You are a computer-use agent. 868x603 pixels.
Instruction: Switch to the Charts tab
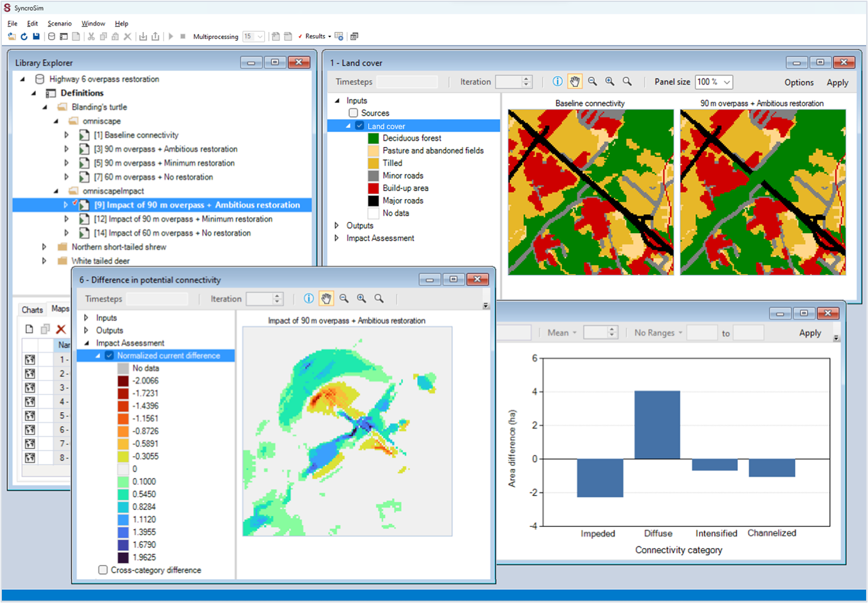[32, 310]
